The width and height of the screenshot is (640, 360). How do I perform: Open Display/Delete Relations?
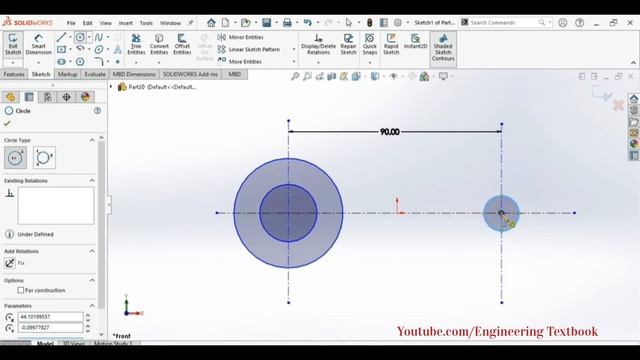point(318,44)
